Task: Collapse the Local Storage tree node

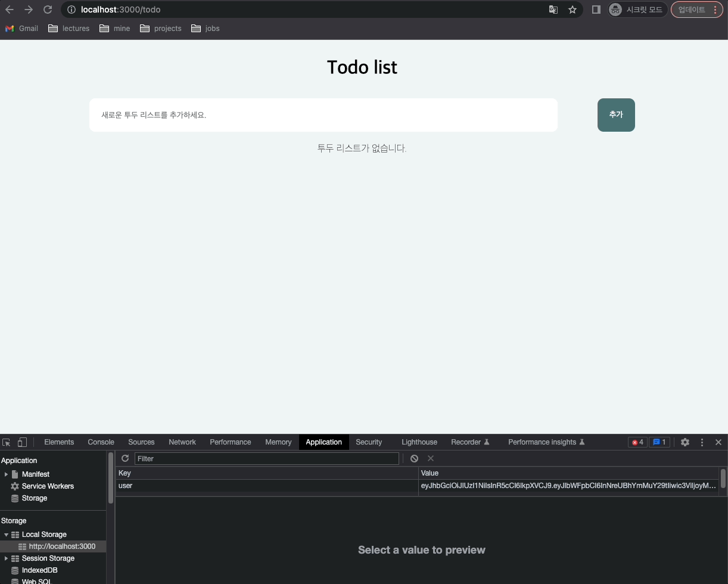Action: 6,535
